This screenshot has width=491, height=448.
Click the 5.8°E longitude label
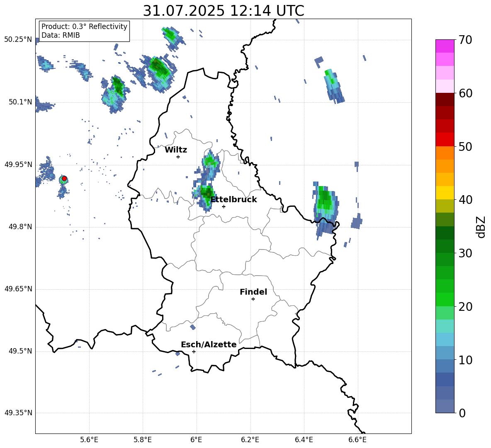(143, 440)
